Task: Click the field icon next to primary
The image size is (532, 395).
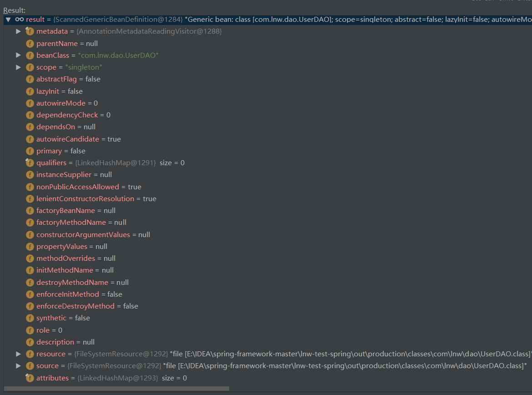Action: tap(30, 151)
